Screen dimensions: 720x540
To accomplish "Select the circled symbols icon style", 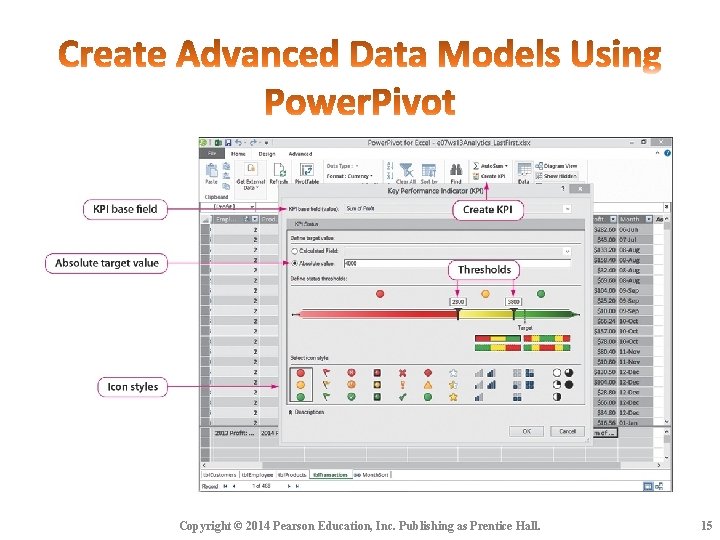I will point(351,385).
